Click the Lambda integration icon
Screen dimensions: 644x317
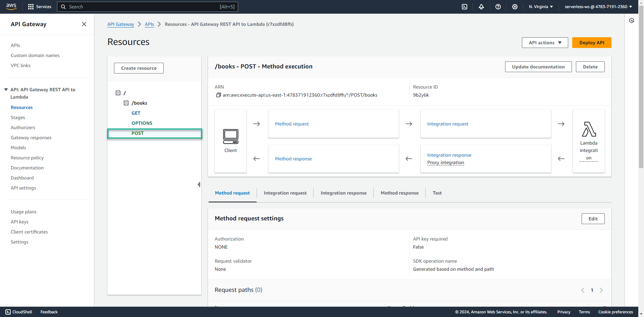tap(589, 129)
